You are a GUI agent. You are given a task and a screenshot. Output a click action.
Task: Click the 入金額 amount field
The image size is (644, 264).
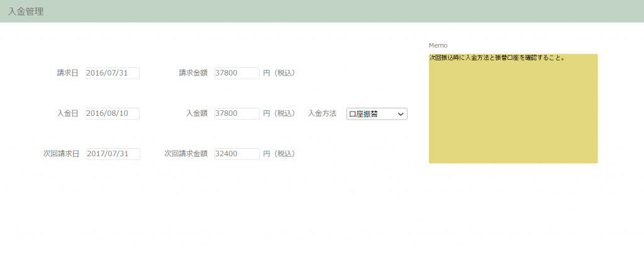coord(237,113)
